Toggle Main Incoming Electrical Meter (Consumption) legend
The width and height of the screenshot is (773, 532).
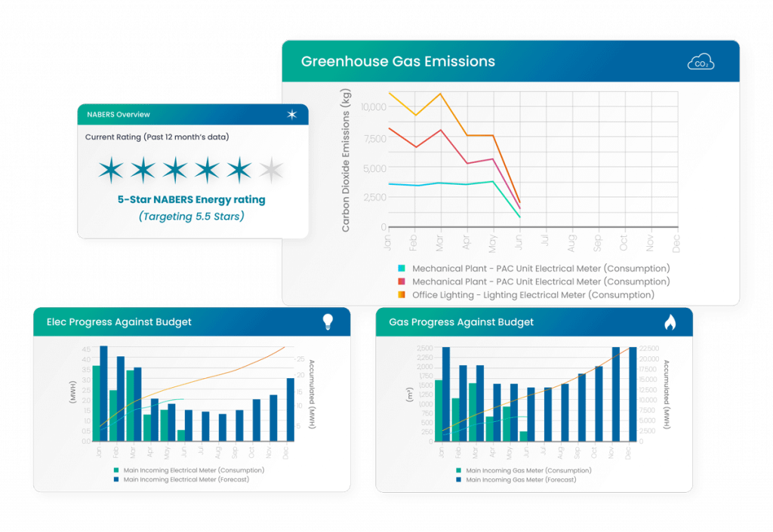(x=189, y=470)
